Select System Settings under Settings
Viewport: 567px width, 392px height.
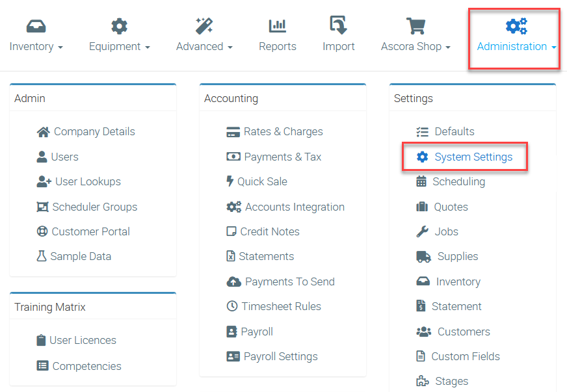473,157
